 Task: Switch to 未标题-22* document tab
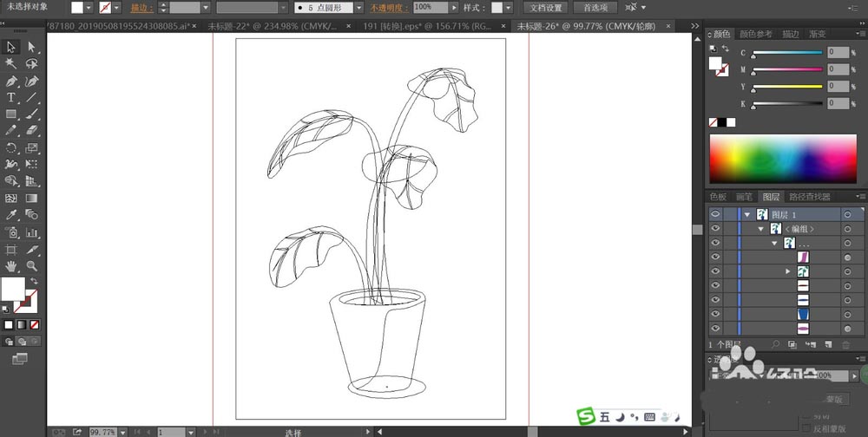click(273, 26)
